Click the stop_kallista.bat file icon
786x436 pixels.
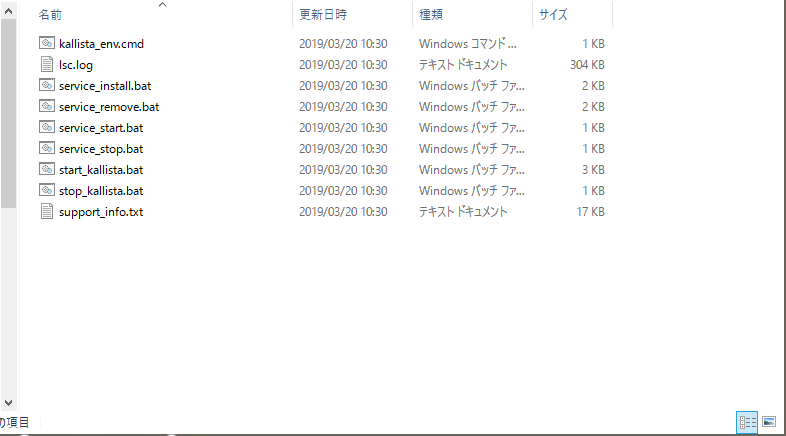click(x=47, y=190)
